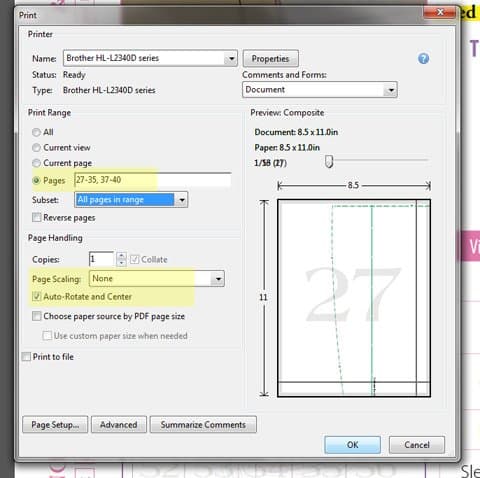Toggle Auto-Rotate and Center checkbox
480x478 pixels.
(x=37, y=296)
